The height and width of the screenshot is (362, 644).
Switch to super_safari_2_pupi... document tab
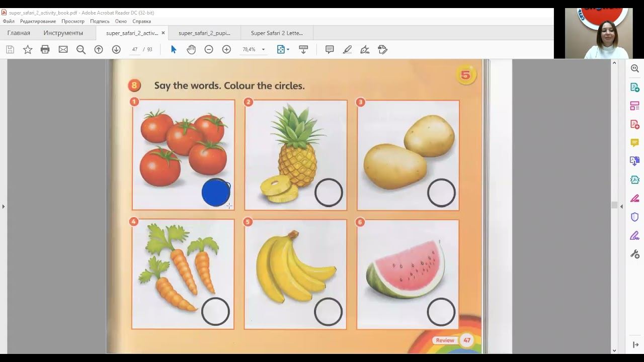click(x=204, y=33)
